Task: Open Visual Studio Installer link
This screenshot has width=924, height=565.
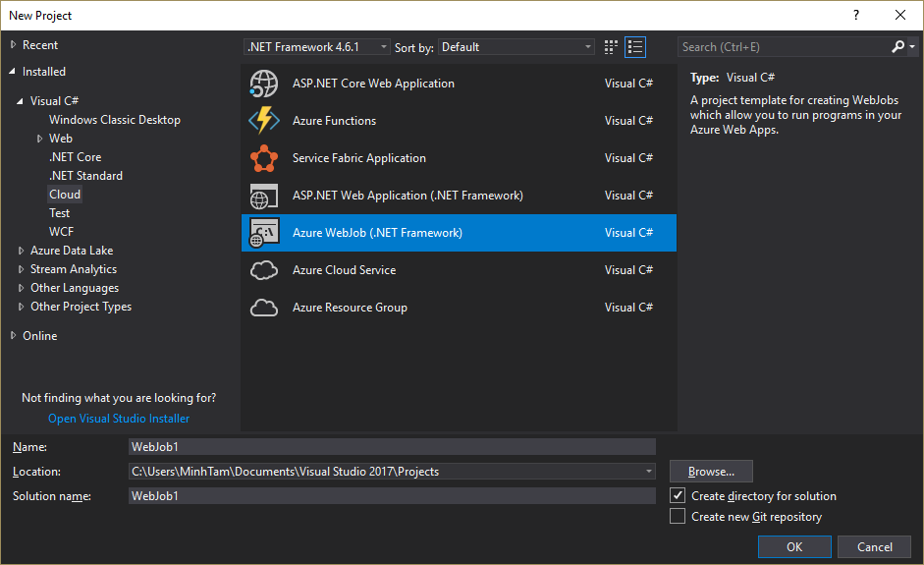Action: coord(119,419)
